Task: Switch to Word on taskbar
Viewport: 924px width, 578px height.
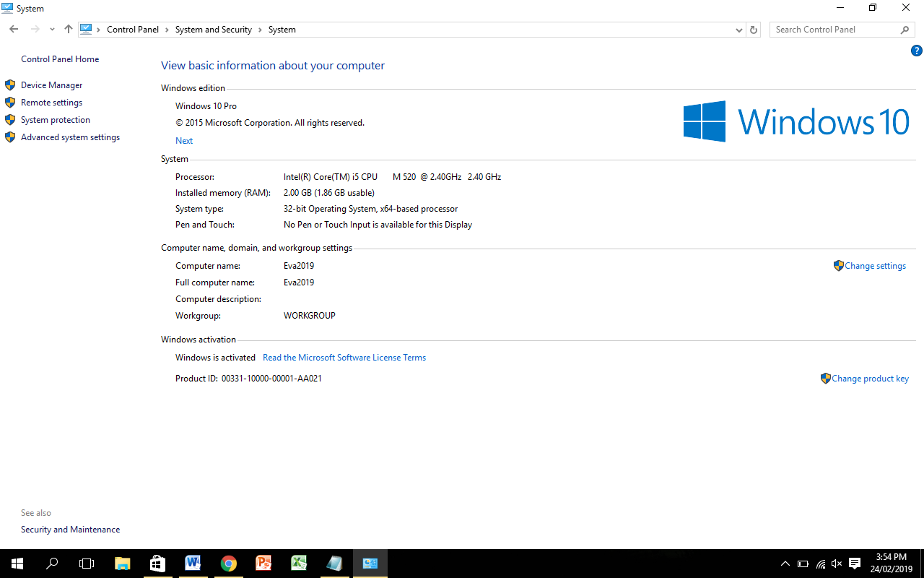Action: (193, 564)
